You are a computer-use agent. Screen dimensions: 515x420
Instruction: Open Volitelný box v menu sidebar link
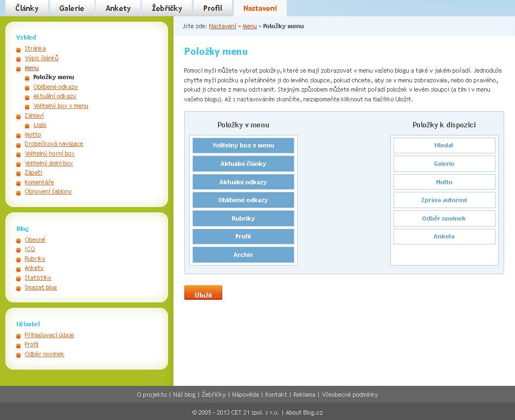coord(61,106)
